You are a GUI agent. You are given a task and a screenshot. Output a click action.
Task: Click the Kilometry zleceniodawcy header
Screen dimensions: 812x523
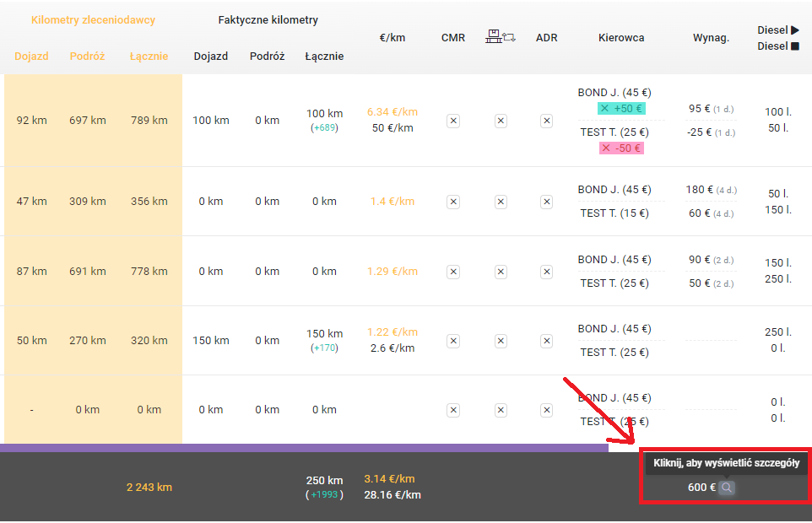pos(93,20)
